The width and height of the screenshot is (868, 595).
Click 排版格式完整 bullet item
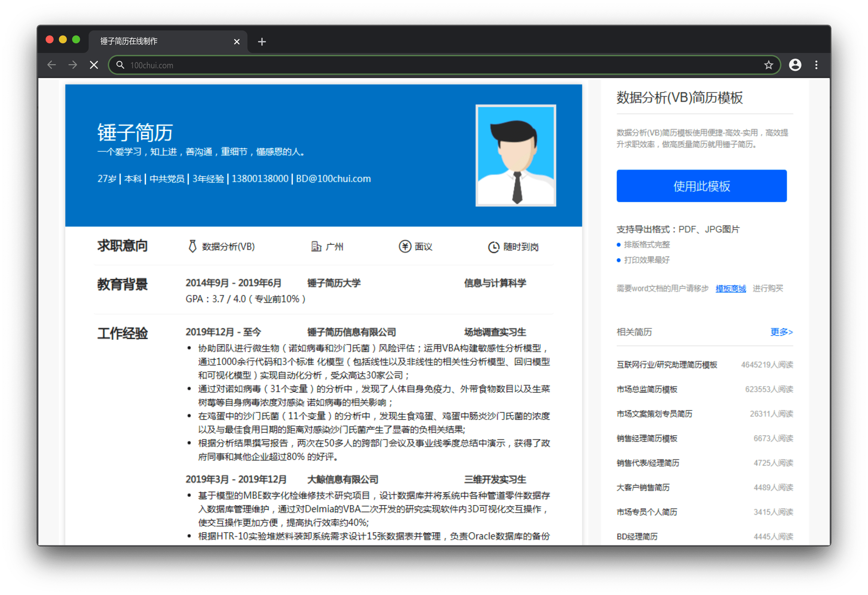[x=646, y=245]
